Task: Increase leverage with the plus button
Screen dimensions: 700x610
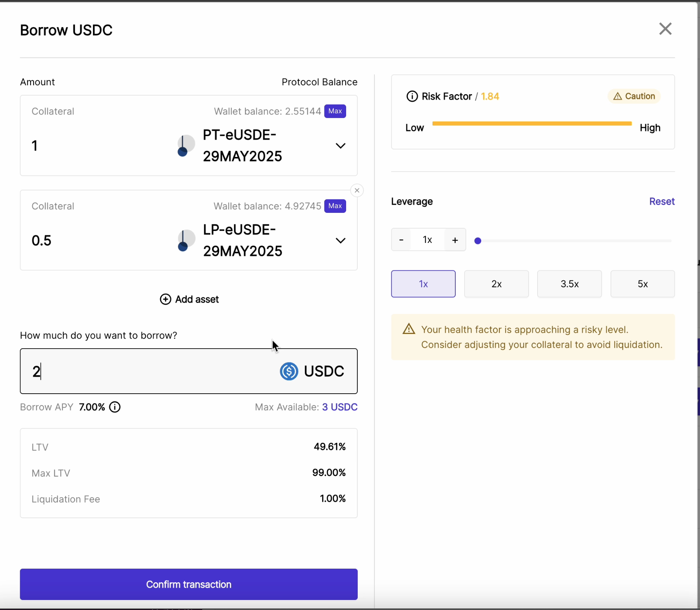Action: click(x=455, y=240)
